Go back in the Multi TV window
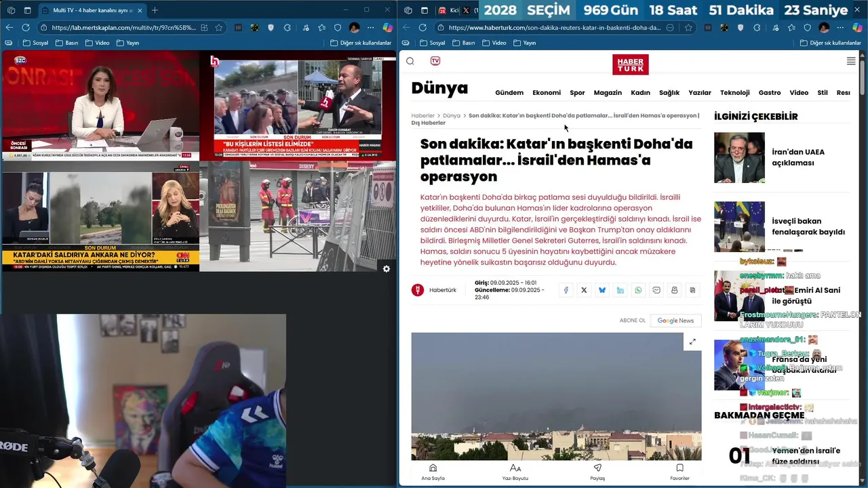Screen dimensions: 868x488 (9, 28)
